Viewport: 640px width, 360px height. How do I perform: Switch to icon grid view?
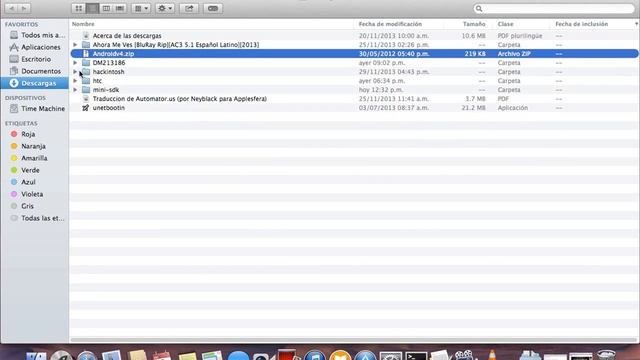coord(78,8)
